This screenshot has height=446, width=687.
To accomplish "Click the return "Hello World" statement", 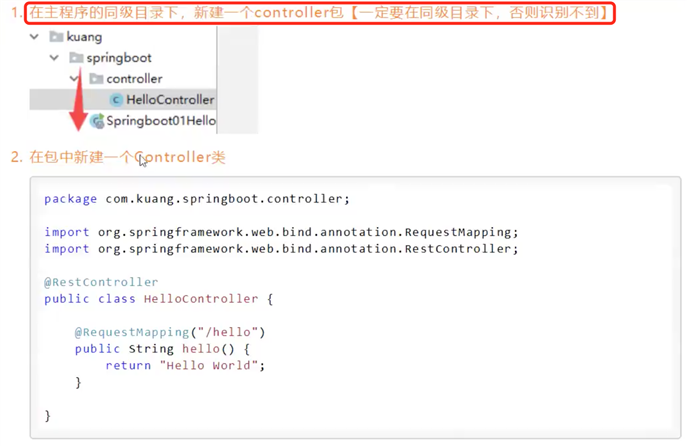I will pyautogui.click(x=185, y=365).
